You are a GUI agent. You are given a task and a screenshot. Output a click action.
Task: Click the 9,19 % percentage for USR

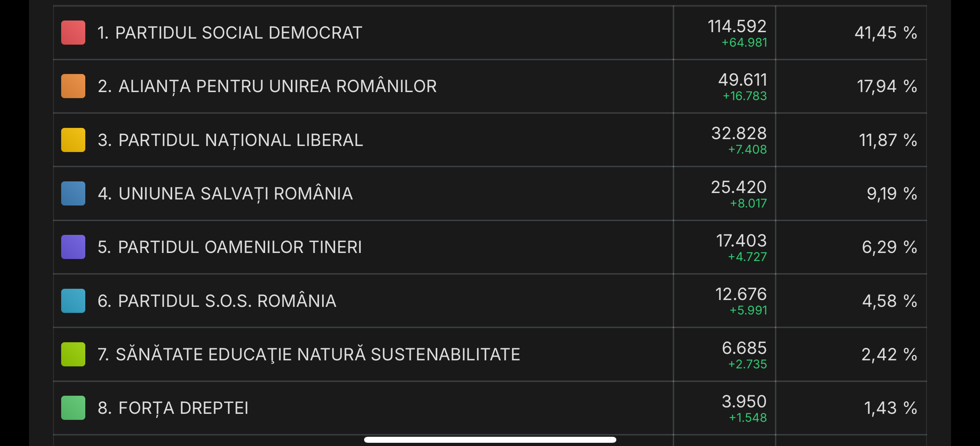(891, 193)
